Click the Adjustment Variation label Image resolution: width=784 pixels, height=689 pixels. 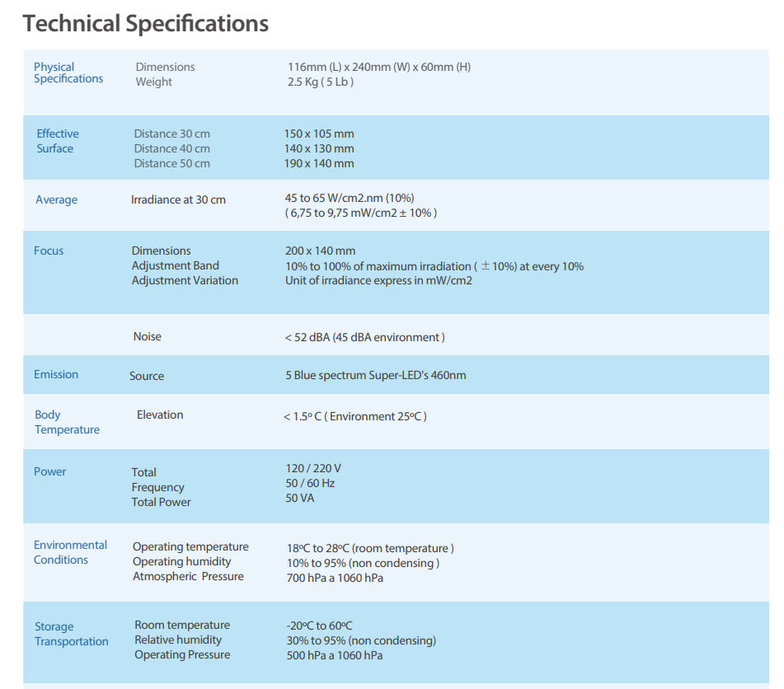pos(184,280)
